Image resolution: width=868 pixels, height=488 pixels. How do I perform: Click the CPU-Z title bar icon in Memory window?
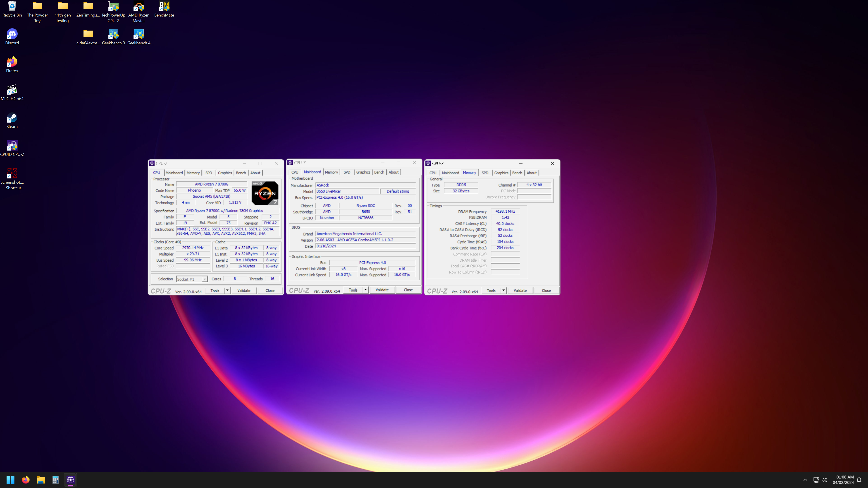click(428, 163)
